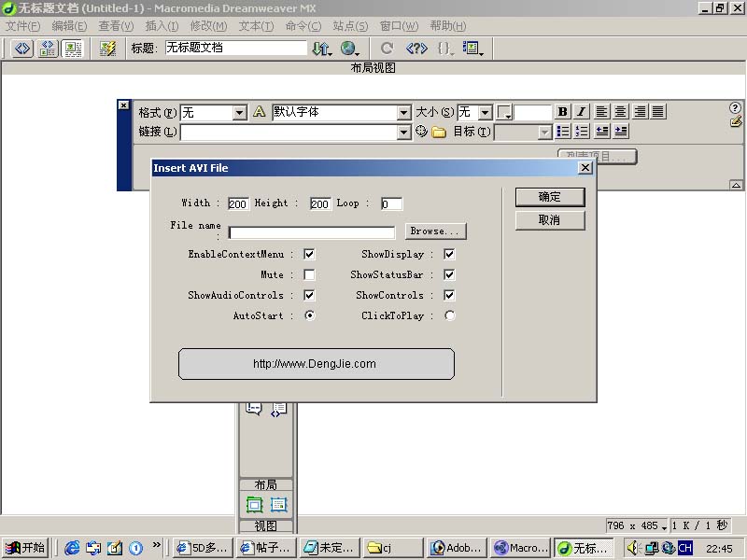This screenshot has height=560, width=747.
Task: Select the ClickToPlay radio button
Action: point(450,315)
